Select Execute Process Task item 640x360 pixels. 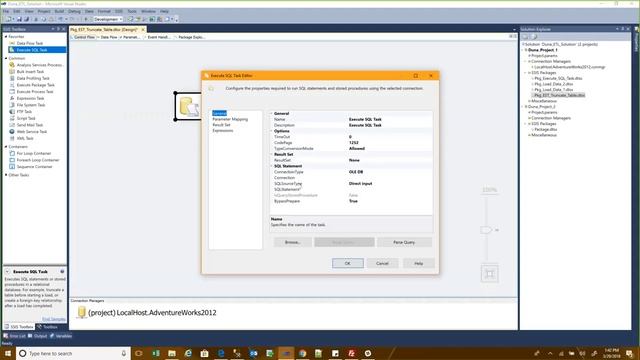click(x=35, y=91)
